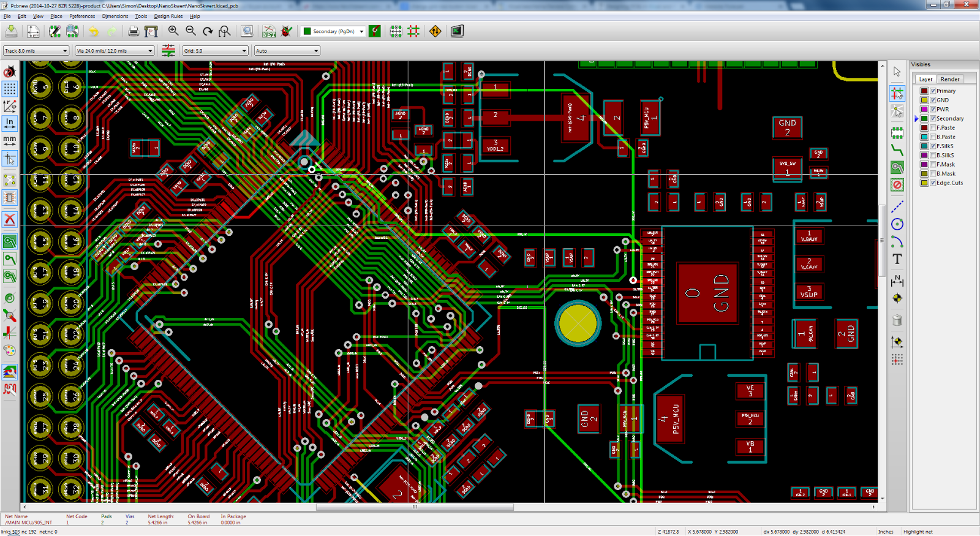The height and width of the screenshot is (536, 980).
Task: Open the Grid 5.0 dropdown
Action: [215, 51]
